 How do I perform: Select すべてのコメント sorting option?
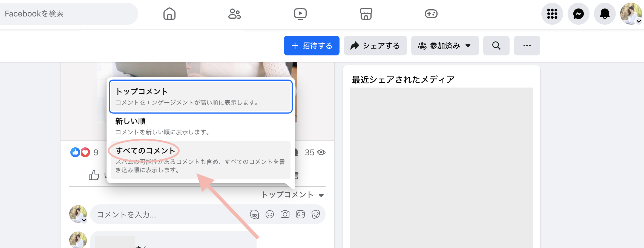[200, 160]
